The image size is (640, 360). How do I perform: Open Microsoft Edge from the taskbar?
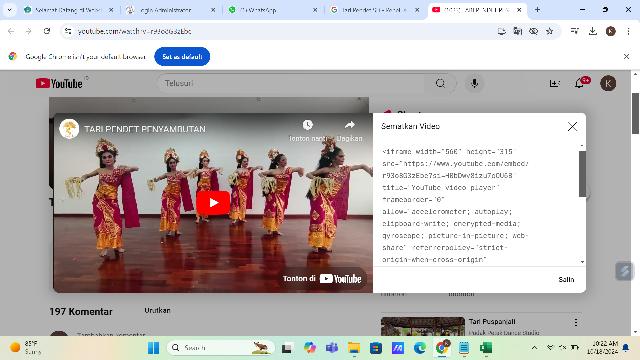click(420, 348)
